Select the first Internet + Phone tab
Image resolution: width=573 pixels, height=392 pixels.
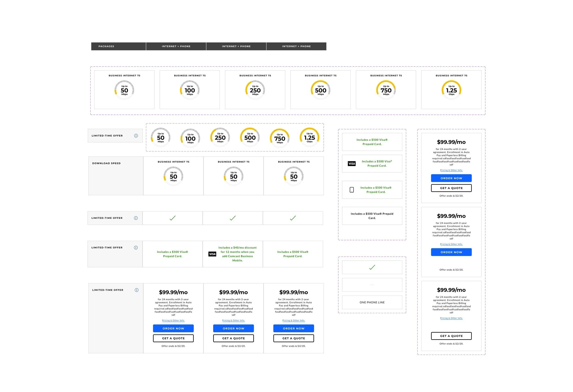[x=176, y=46]
